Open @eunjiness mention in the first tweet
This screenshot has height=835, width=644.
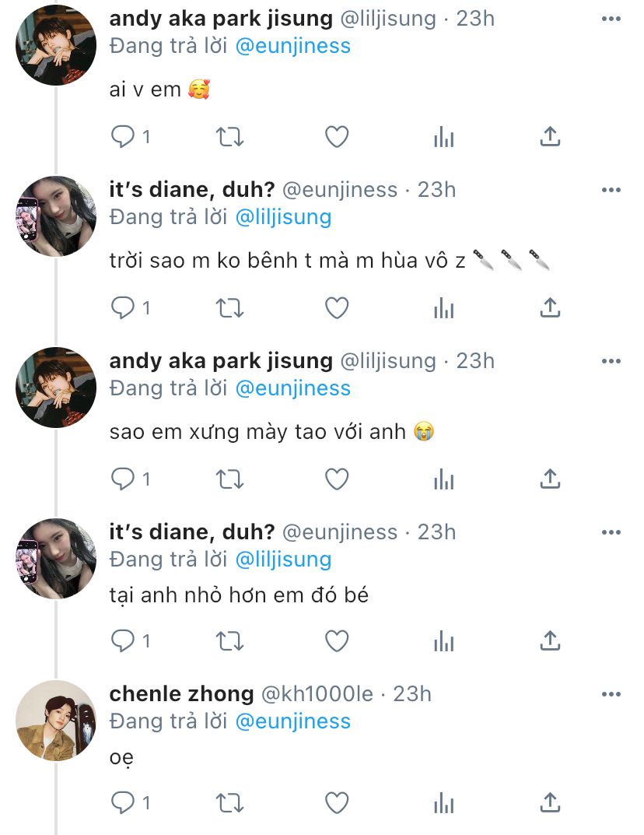(x=292, y=46)
